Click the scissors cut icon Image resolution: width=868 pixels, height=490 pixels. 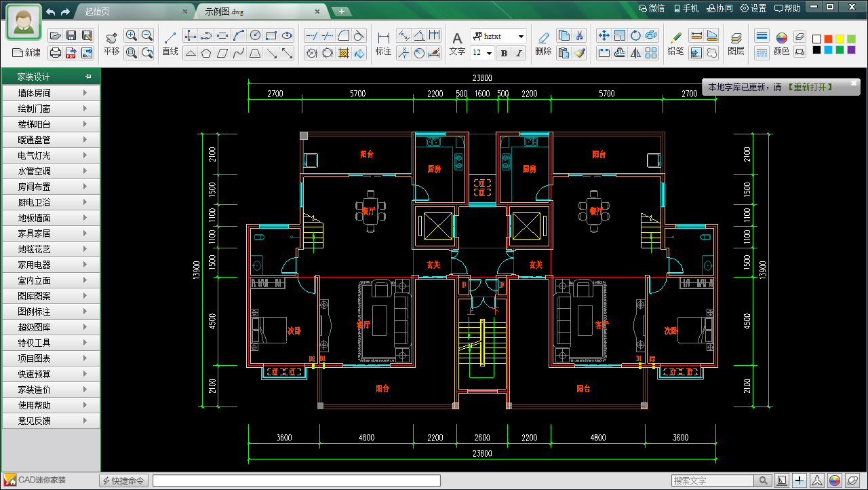pyautogui.click(x=579, y=35)
